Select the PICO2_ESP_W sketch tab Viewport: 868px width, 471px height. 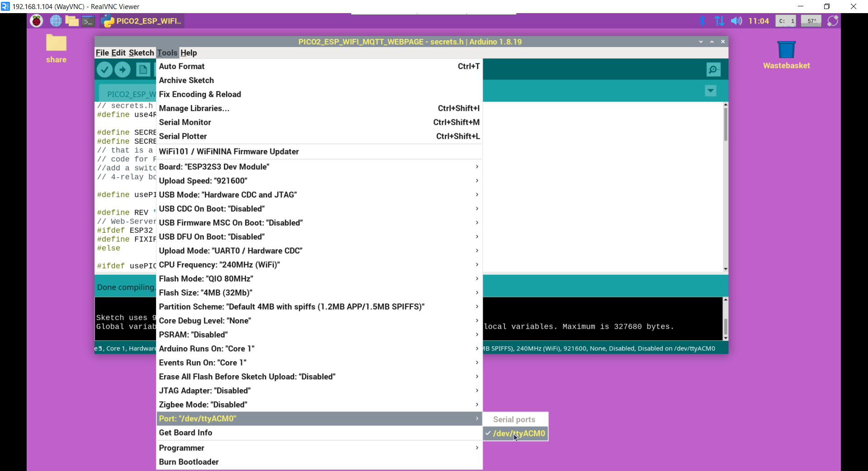coord(128,94)
